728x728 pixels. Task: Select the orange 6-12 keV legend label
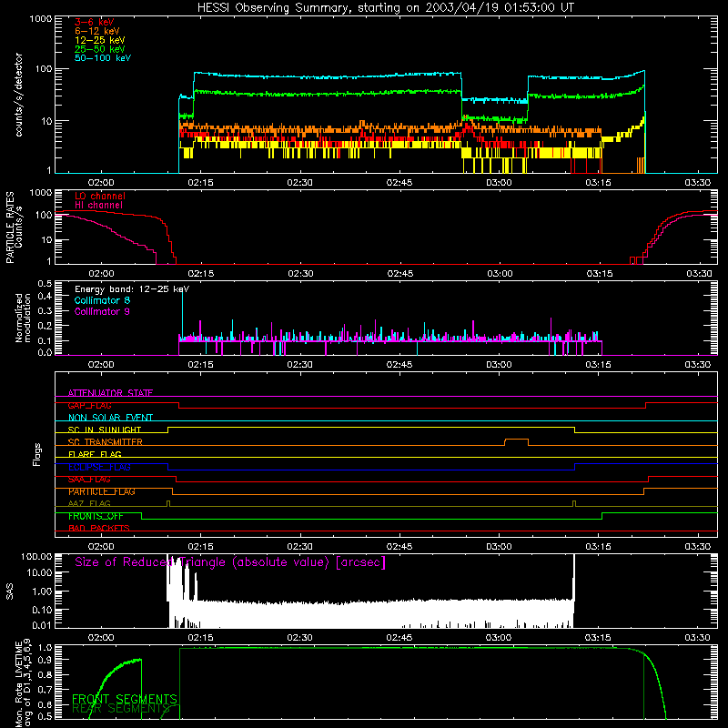(x=97, y=31)
